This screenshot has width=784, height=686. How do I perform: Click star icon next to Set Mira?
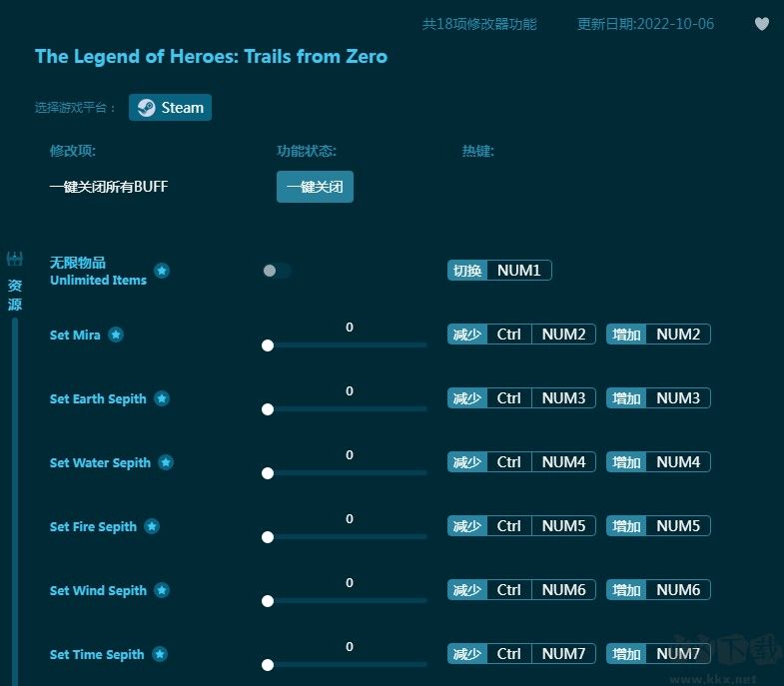tap(116, 335)
